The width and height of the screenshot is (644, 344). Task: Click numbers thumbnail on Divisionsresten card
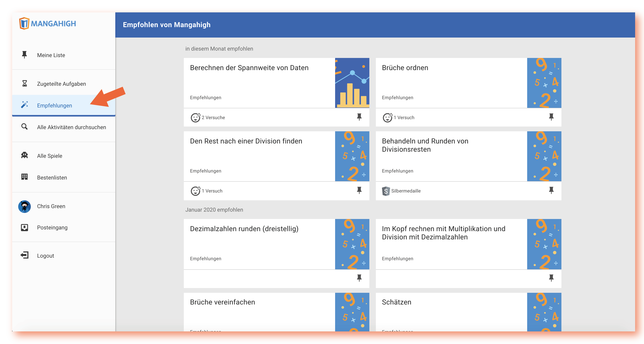(544, 156)
